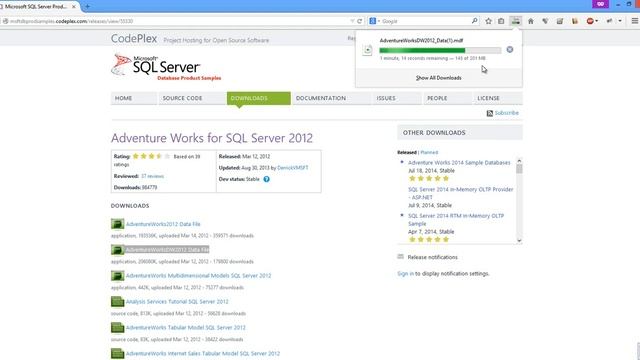This screenshot has height=360, width=640.
Task: Bookmark this page with the star icon
Action: point(488,21)
